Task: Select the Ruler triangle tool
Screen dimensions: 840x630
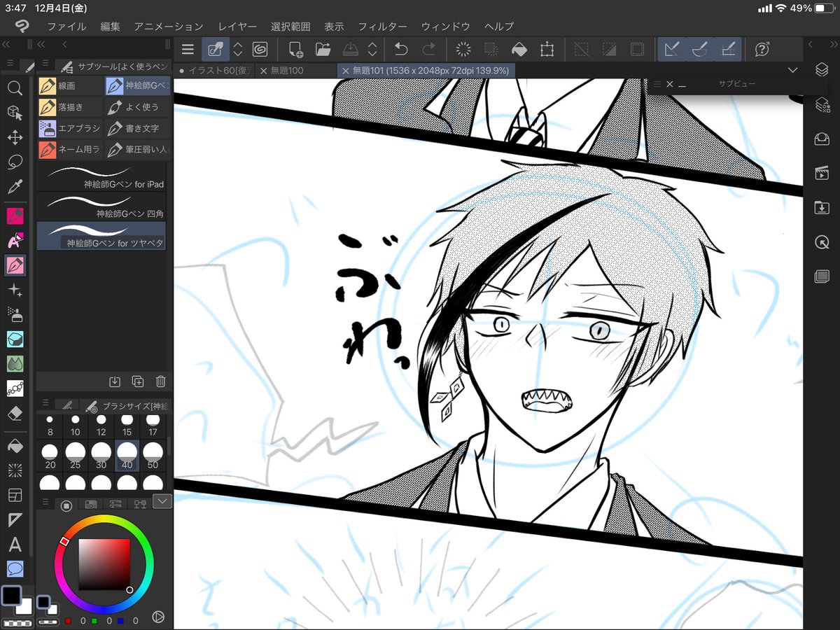Action: click(15, 519)
